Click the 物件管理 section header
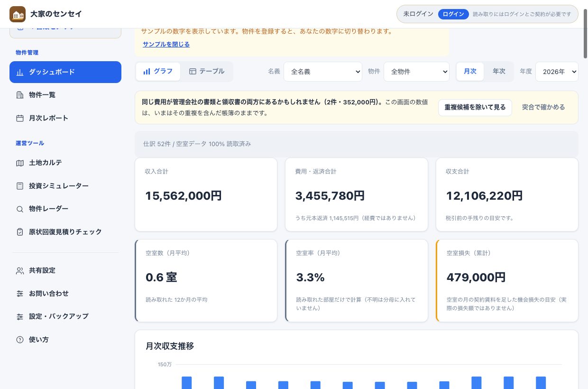588x389 pixels. coord(27,53)
